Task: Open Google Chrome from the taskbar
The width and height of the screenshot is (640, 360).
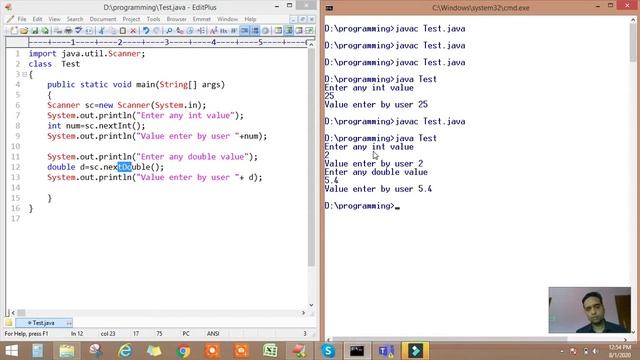Action: point(183,351)
